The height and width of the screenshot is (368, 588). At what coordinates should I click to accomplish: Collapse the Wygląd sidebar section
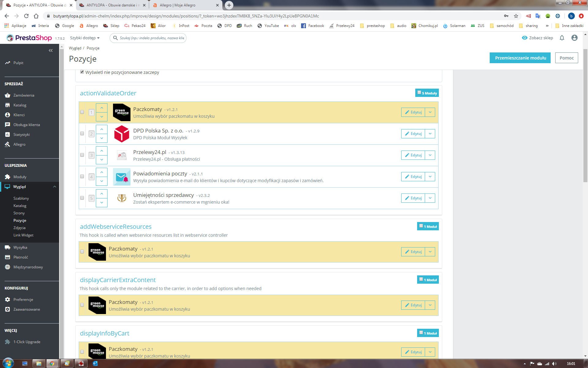coord(55,186)
